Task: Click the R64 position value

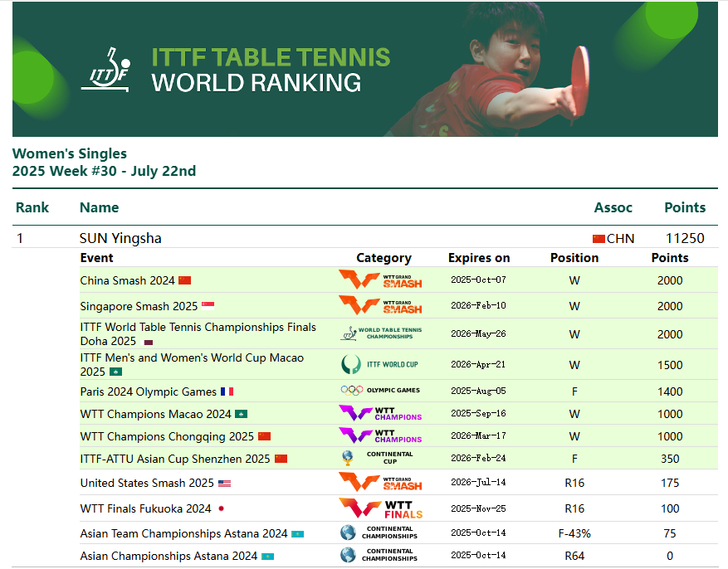Action: tap(574, 556)
